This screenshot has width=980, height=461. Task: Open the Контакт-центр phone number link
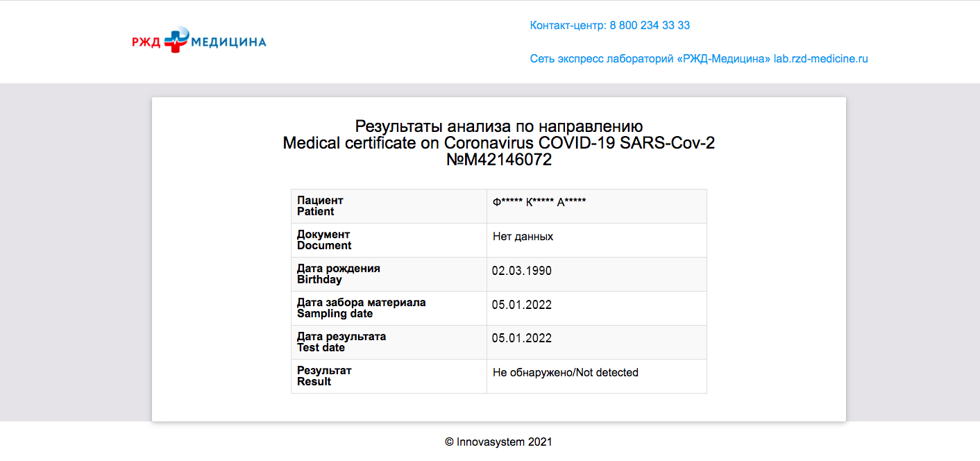coord(609,26)
